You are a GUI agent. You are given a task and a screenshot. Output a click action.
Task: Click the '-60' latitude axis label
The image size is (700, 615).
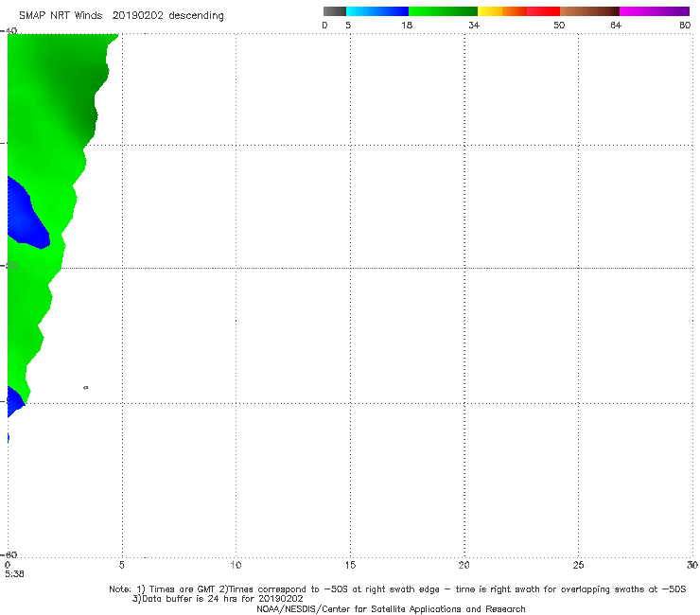coord(9,554)
